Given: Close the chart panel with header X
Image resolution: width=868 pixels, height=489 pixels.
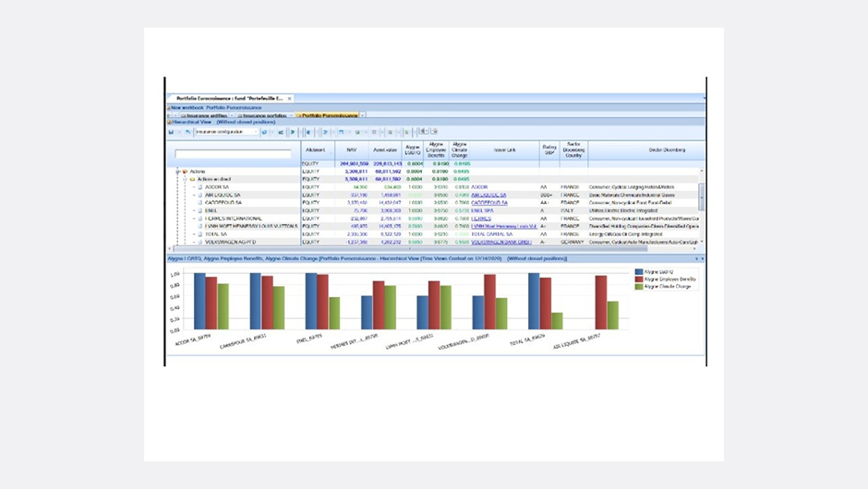Looking at the screenshot, I should [x=703, y=259].
